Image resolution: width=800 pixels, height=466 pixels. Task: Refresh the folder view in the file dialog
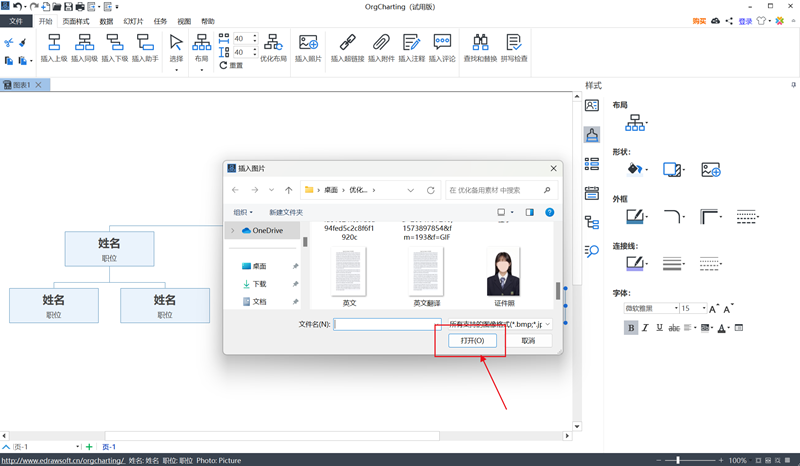pyautogui.click(x=431, y=190)
